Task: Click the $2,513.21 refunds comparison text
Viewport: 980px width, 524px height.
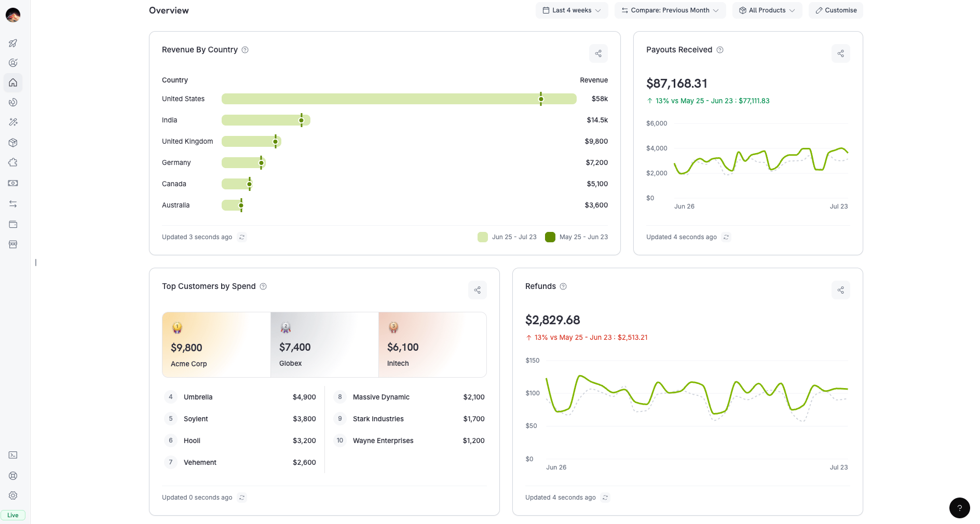Action: click(633, 337)
